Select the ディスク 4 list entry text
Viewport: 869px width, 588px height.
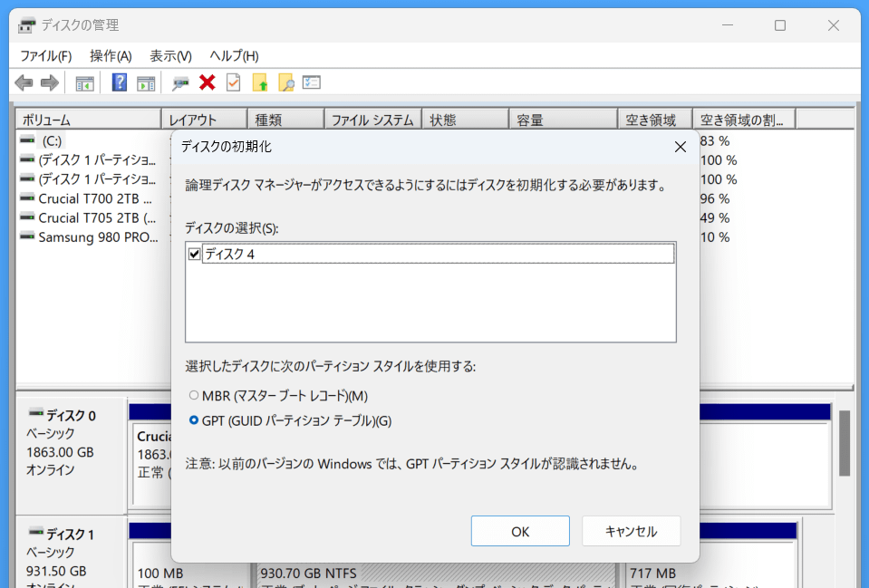click(229, 254)
